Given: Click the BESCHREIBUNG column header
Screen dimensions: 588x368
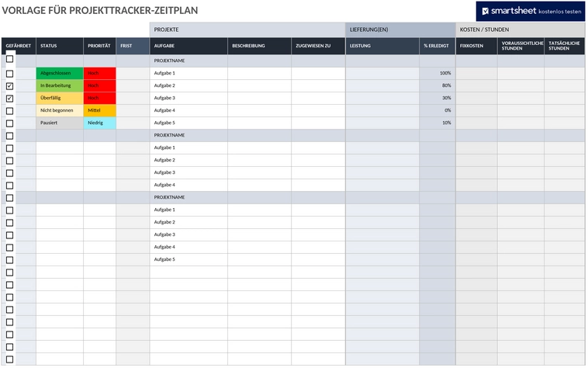Looking at the screenshot, I should (260, 46).
